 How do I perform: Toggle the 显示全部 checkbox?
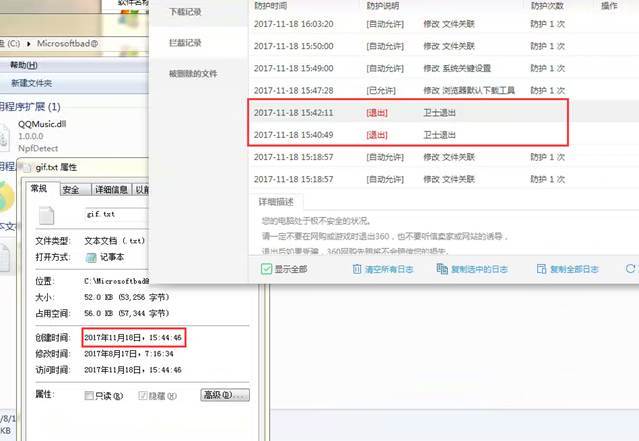pos(266,269)
